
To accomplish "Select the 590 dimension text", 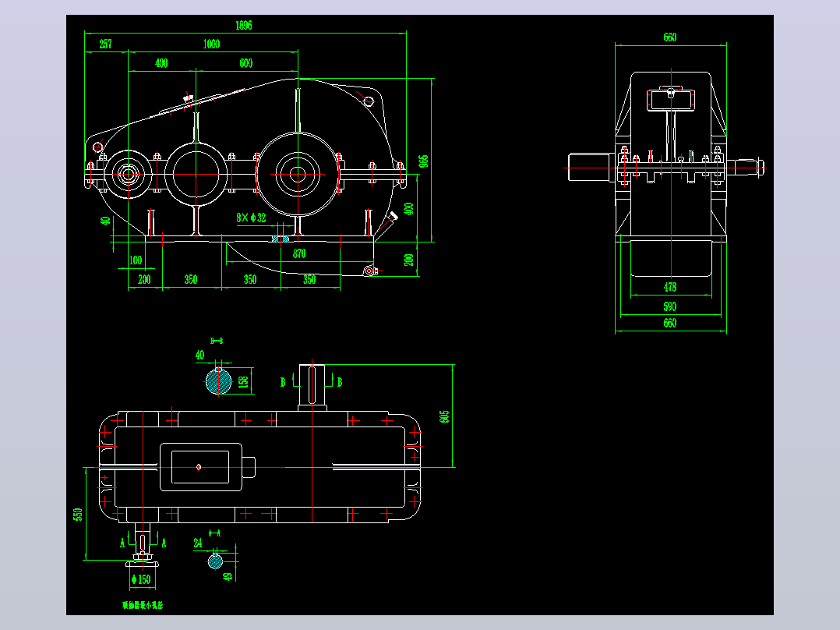I will tap(669, 306).
